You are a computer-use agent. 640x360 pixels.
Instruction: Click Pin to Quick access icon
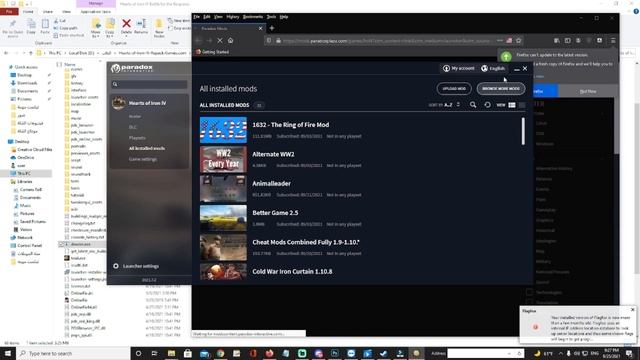pyautogui.click(x=13, y=28)
